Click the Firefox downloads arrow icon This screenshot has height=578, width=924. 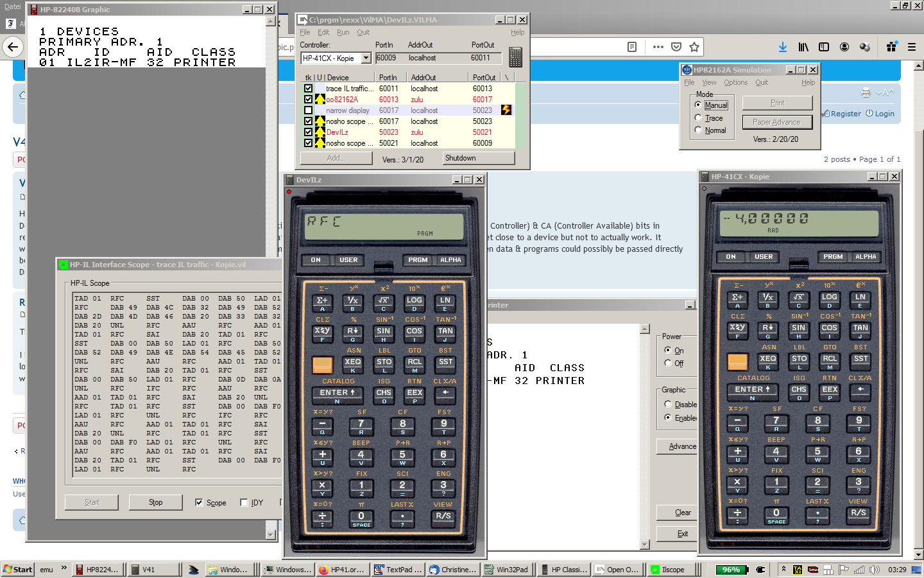[x=783, y=47]
